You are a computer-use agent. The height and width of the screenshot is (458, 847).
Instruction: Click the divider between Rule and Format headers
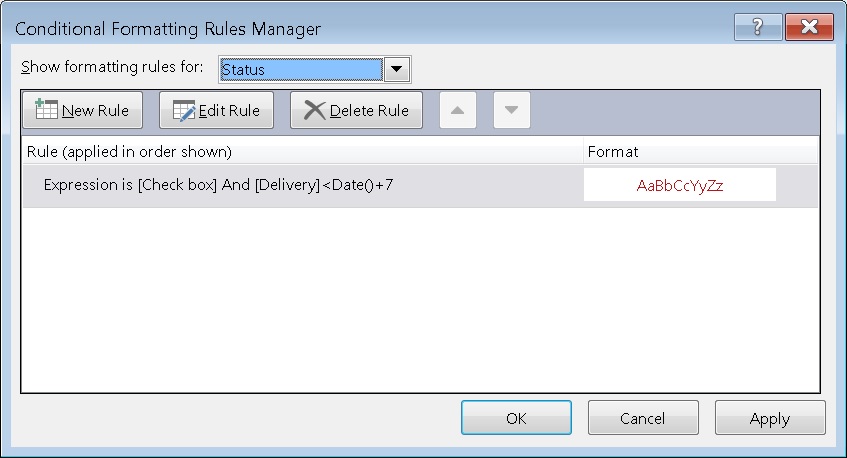point(583,152)
